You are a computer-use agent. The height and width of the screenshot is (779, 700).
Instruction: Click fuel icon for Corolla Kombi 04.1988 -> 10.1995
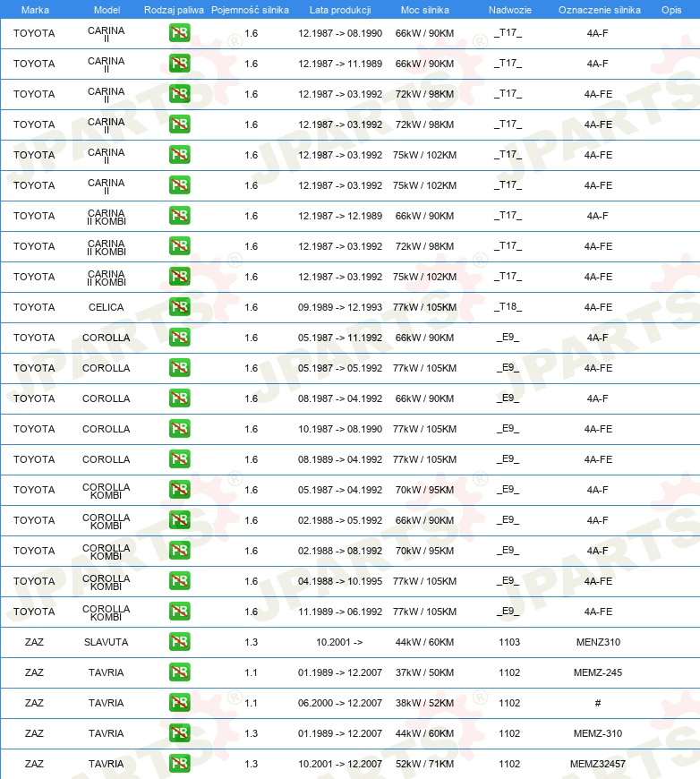(x=179, y=581)
